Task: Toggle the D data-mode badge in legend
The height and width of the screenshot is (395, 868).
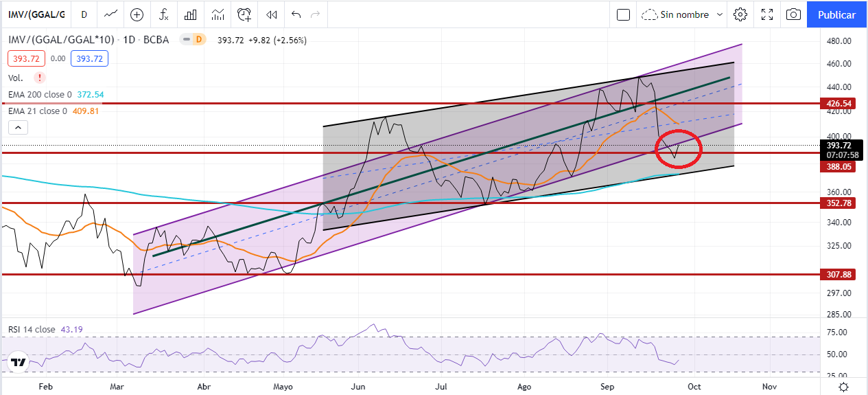Action: (x=199, y=40)
